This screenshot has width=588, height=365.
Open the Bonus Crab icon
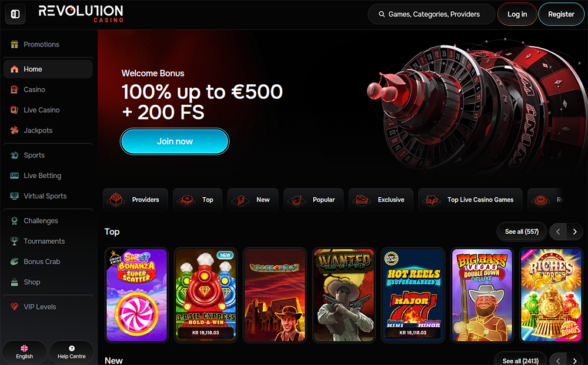point(14,261)
